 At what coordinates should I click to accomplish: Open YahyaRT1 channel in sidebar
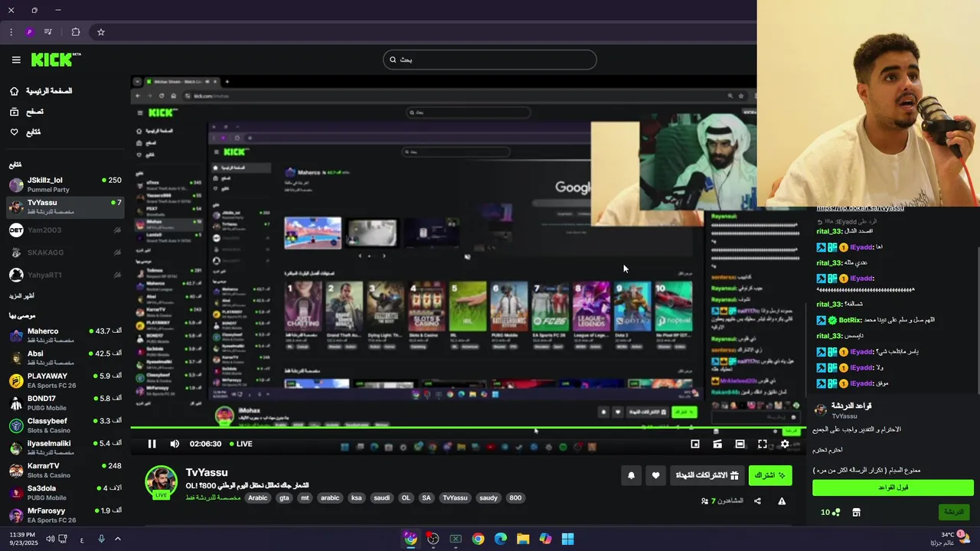click(65, 275)
